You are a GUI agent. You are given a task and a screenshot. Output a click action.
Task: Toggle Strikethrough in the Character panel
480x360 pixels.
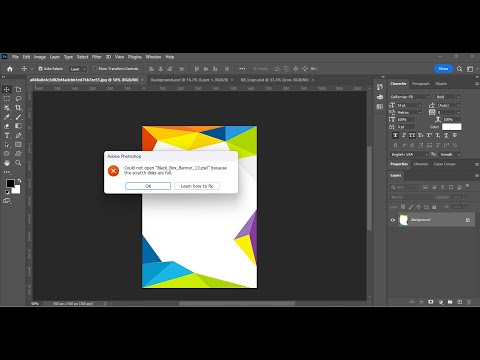455,135
